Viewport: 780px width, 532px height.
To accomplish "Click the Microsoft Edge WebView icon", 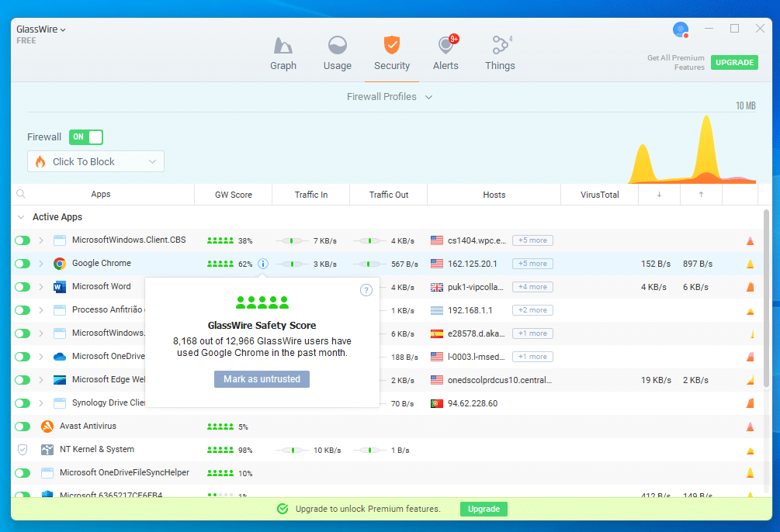I will tap(60, 380).
